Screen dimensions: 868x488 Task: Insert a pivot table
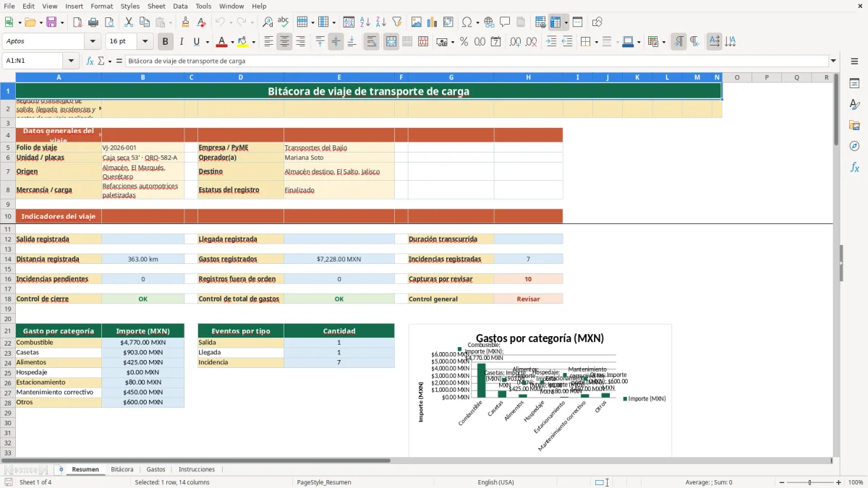(448, 22)
